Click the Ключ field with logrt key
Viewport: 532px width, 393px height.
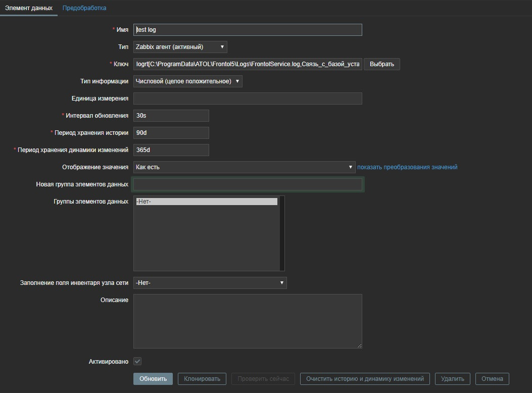(x=248, y=64)
